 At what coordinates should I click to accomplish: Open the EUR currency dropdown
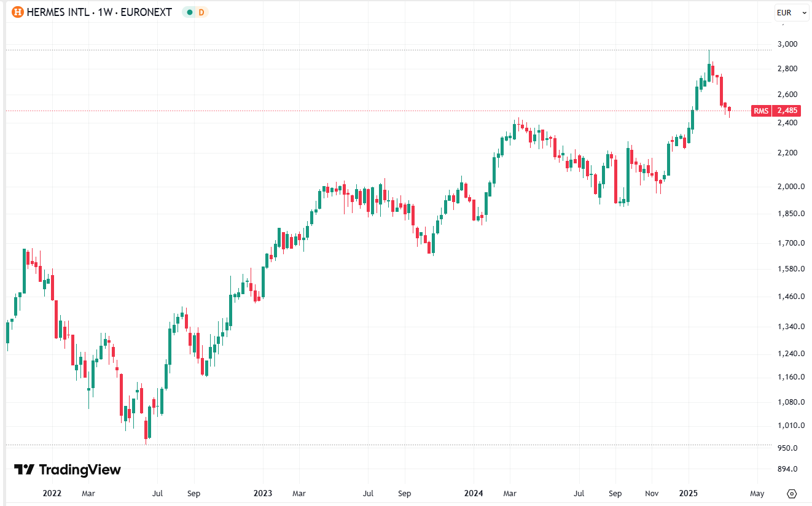coord(791,12)
